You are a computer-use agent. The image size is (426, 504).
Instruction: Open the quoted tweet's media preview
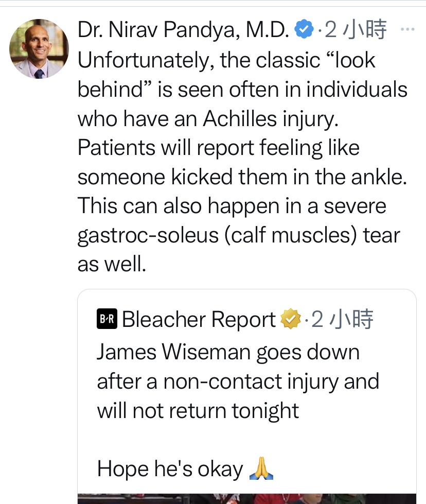click(247, 498)
